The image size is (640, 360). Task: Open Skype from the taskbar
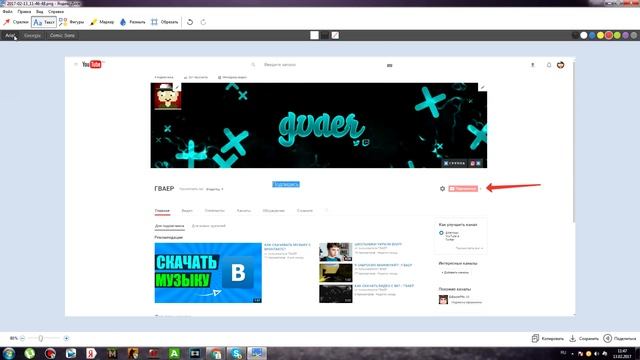coord(236,353)
